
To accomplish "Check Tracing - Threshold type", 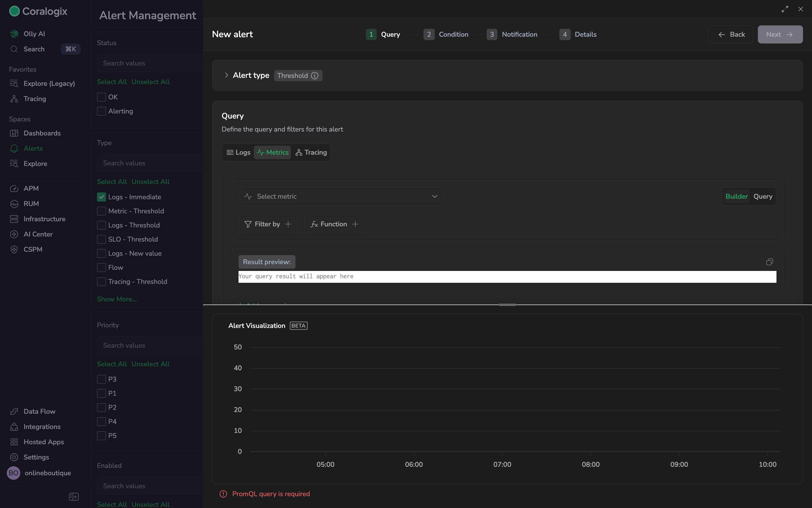I will click(x=101, y=282).
